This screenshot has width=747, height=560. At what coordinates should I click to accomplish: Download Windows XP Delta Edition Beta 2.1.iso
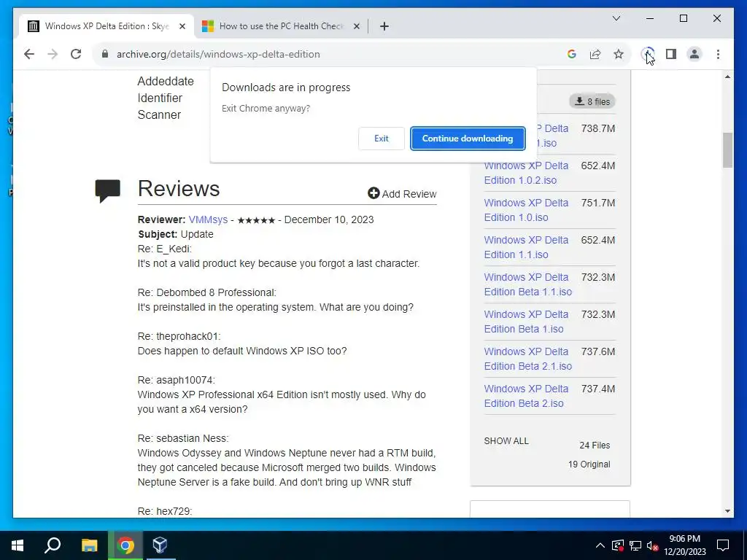tap(528, 359)
